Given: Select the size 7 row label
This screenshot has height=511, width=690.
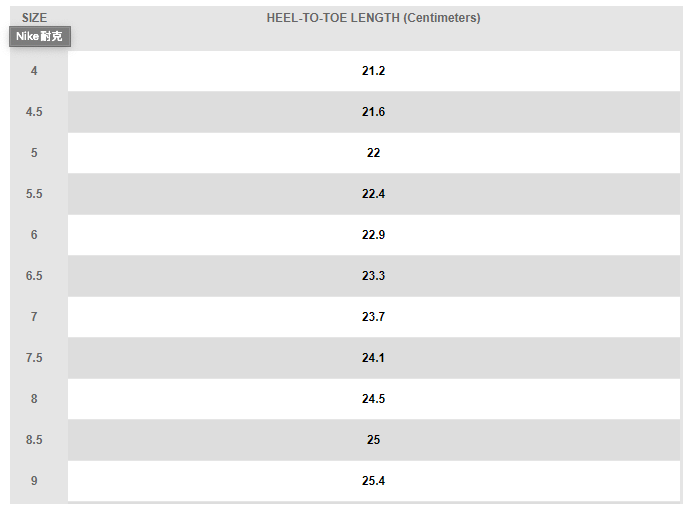Looking at the screenshot, I should click(x=34, y=317).
